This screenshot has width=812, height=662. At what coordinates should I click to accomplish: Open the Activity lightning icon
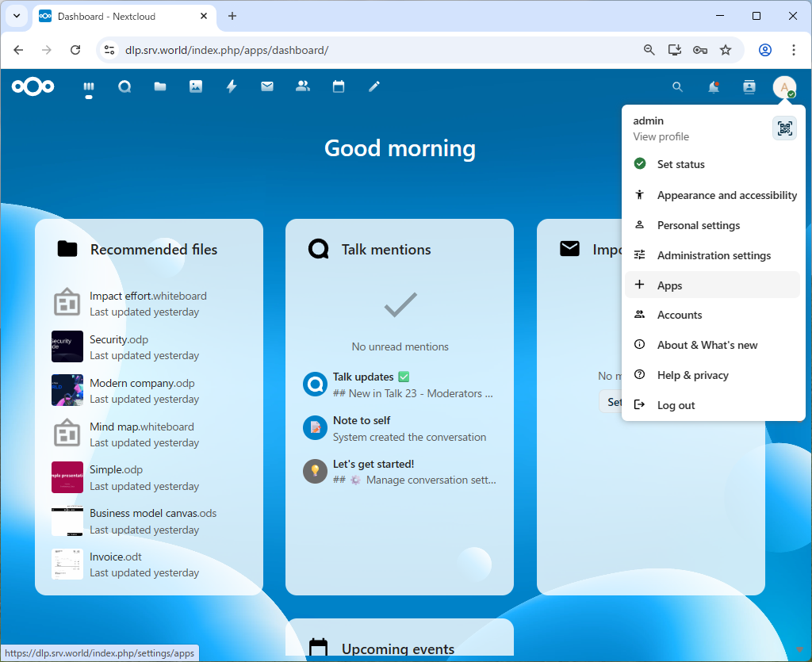coord(232,86)
